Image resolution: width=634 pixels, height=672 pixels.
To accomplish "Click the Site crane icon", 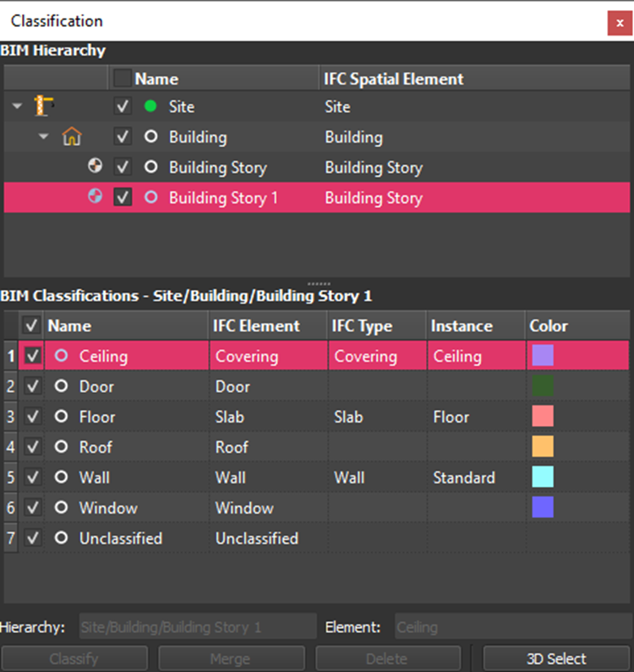I will point(44,107).
